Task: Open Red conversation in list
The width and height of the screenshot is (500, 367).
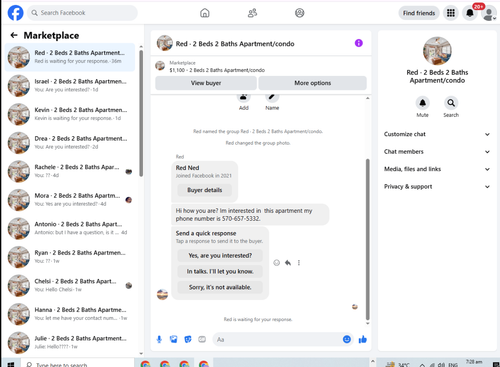Action: point(70,57)
